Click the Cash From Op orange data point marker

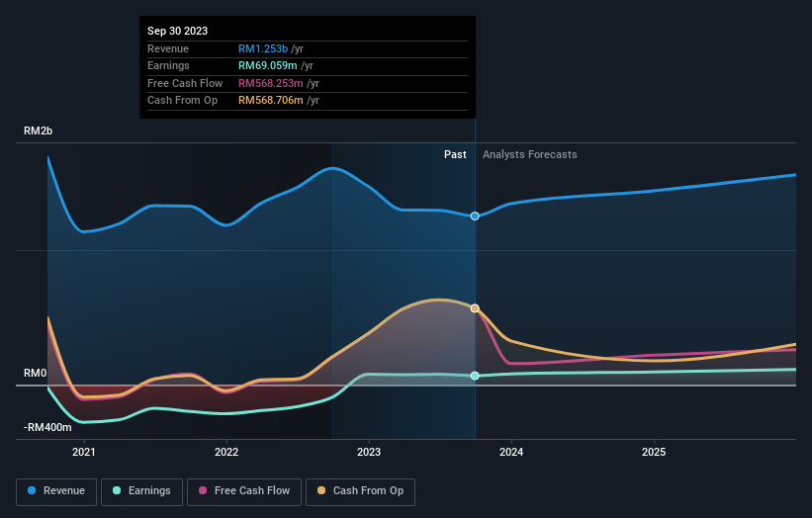(x=475, y=308)
